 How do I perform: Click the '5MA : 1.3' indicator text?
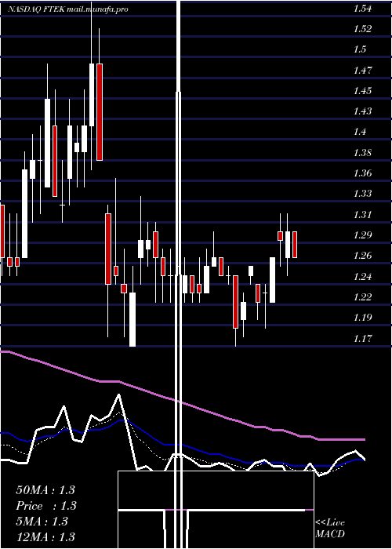[42, 522]
